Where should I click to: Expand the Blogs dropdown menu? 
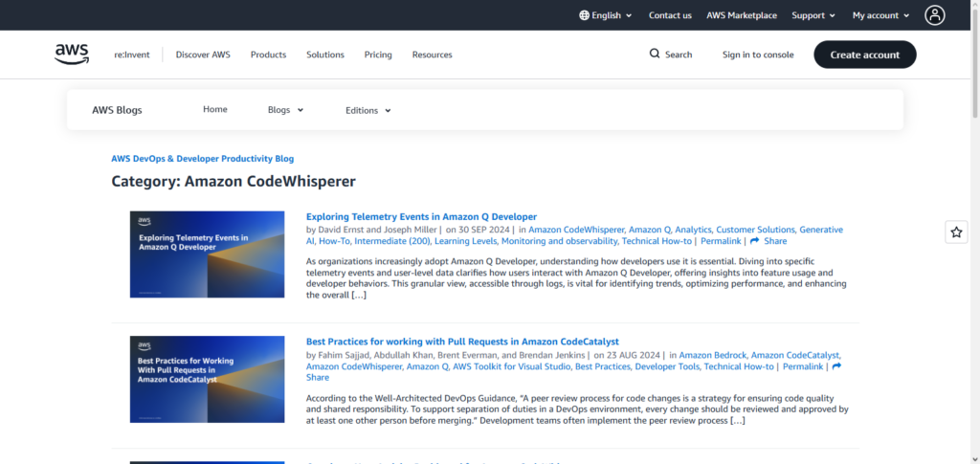click(x=285, y=110)
